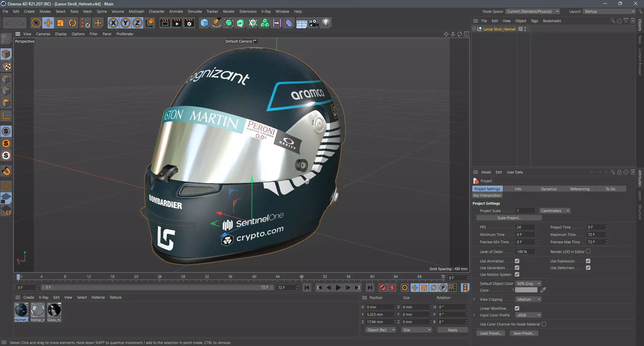Open the Bookmarks menu in Object Manager

tap(552, 21)
